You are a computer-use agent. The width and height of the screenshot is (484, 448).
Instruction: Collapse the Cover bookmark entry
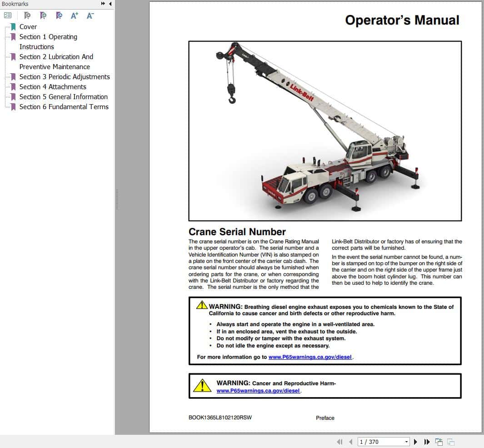click(x=6, y=26)
